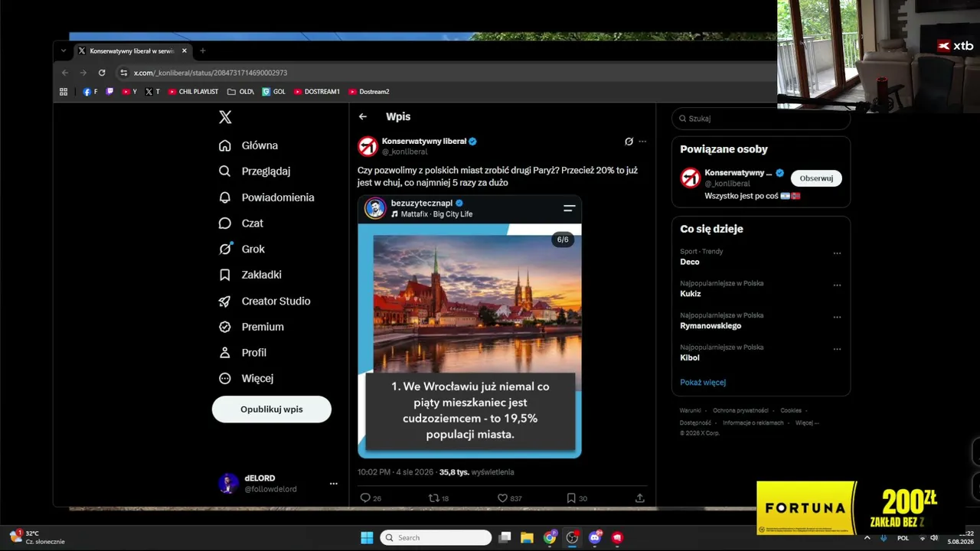The width and height of the screenshot is (980, 551).
Task: Show hidden system tray icons
Action: pyautogui.click(x=867, y=538)
